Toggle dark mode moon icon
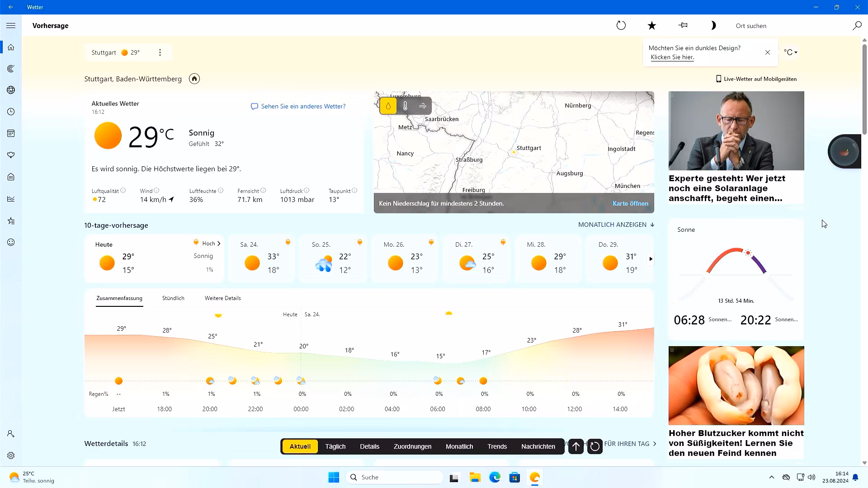Image resolution: width=868 pixels, height=488 pixels. tap(713, 26)
